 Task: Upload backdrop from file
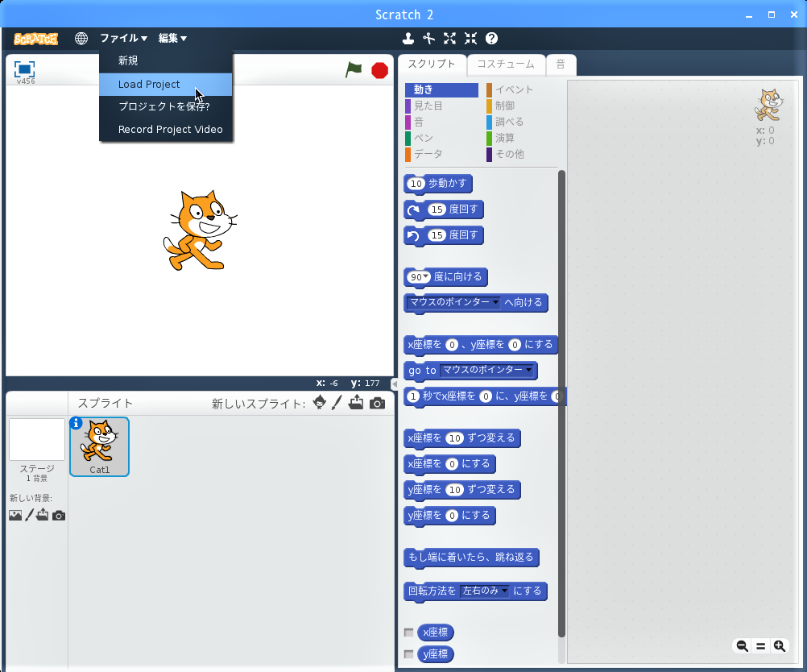point(42,514)
